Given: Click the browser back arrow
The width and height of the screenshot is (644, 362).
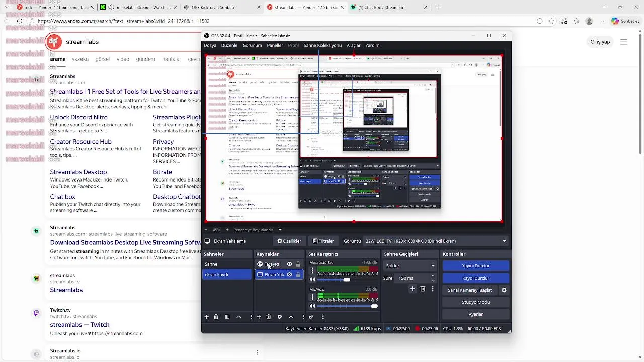Looking at the screenshot, I should coord(7,21).
